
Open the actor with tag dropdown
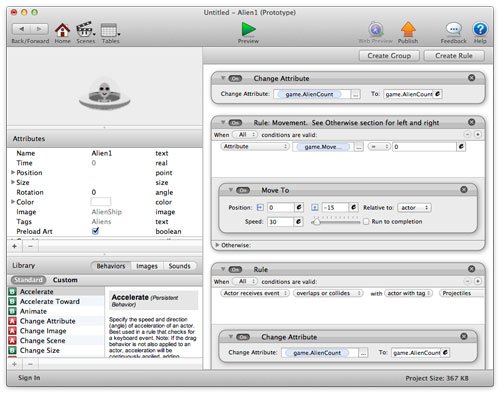[x=408, y=293]
